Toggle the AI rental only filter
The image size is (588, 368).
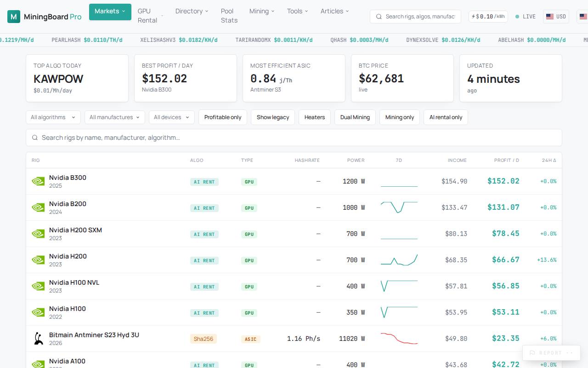[x=446, y=117]
